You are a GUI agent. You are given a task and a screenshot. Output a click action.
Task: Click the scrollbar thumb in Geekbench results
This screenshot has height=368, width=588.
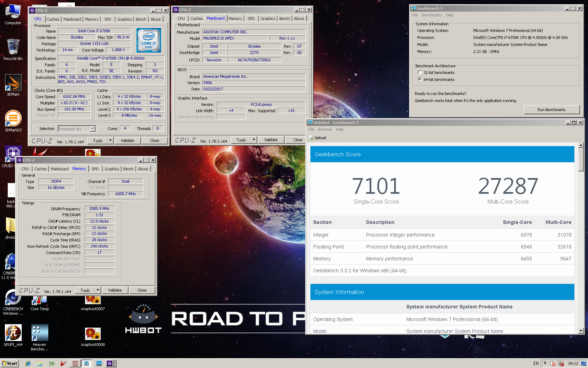(x=581, y=159)
